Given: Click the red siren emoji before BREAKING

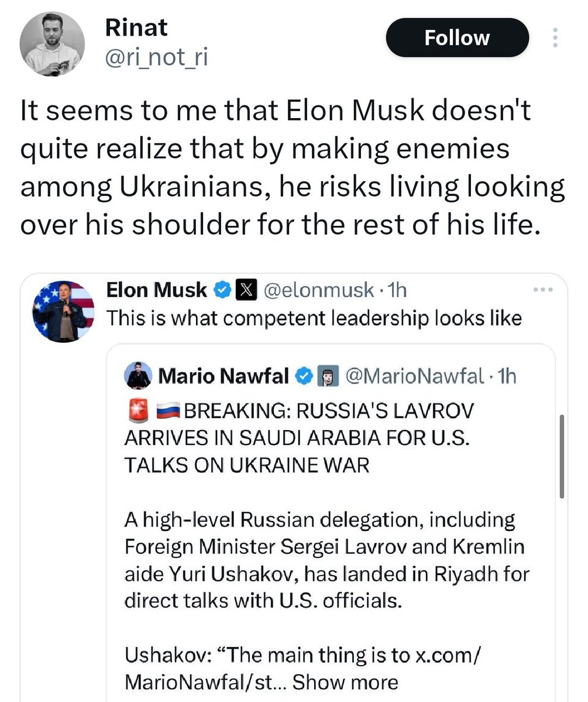Looking at the screenshot, I should tap(136, 411).
